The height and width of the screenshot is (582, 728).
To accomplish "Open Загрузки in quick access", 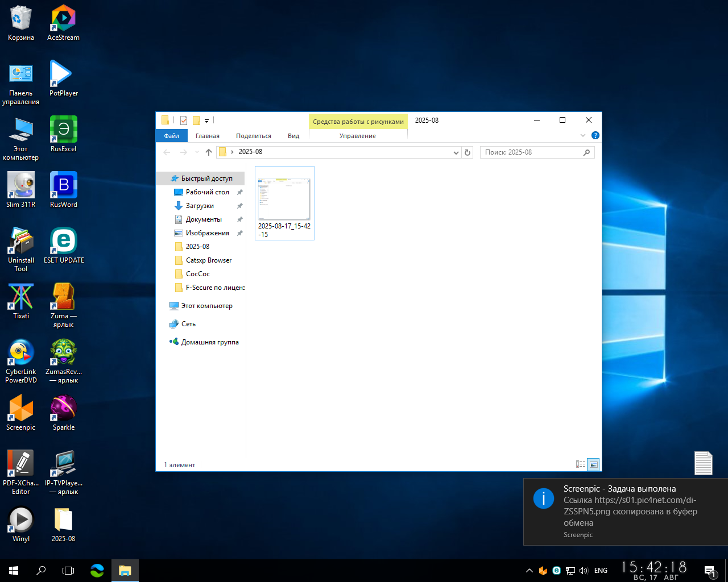I will pyautogui.click(x=200, y=206).
